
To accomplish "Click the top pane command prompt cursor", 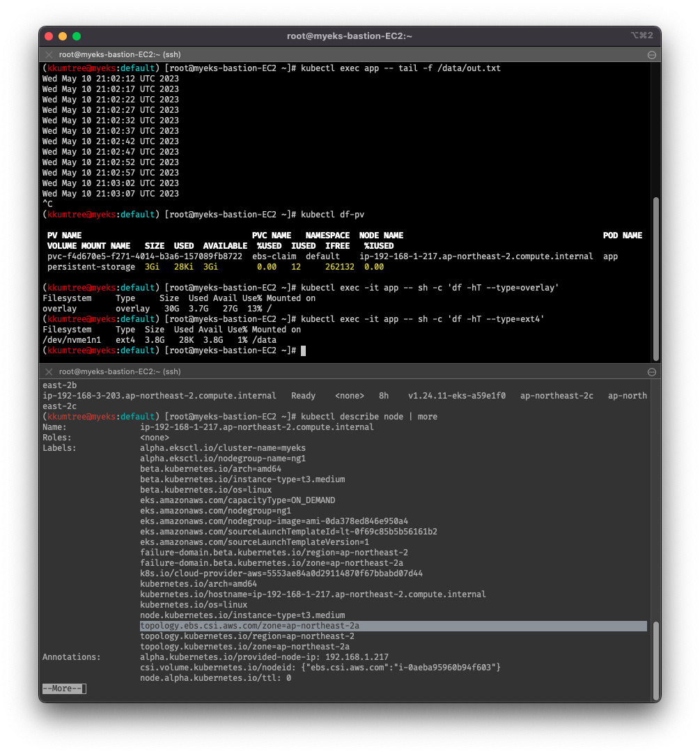I will point(304,351).
